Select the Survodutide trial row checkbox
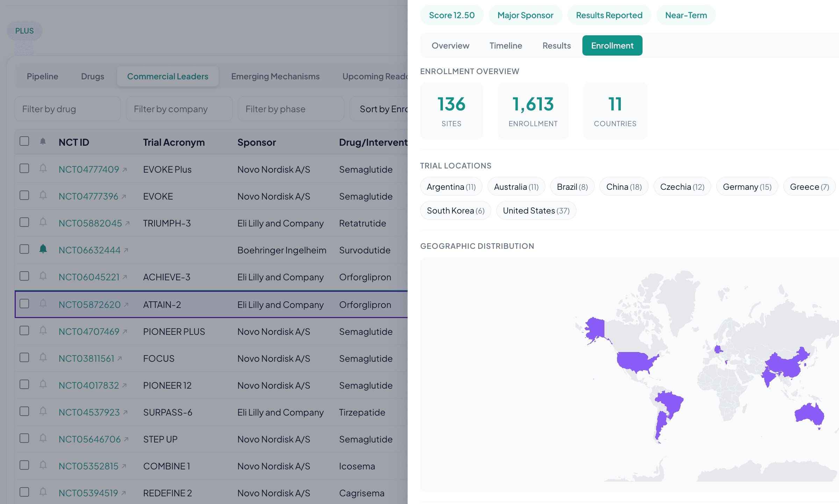Screen dimensions: 839x504 coord(24,249)
